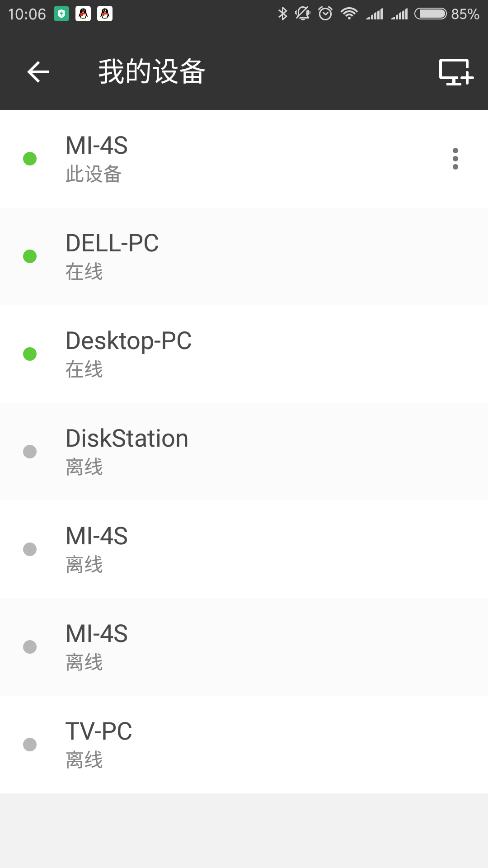This screenshot has height=868, width=488.
Task: Tap the muted bell status icon
Action: point(303,14)
